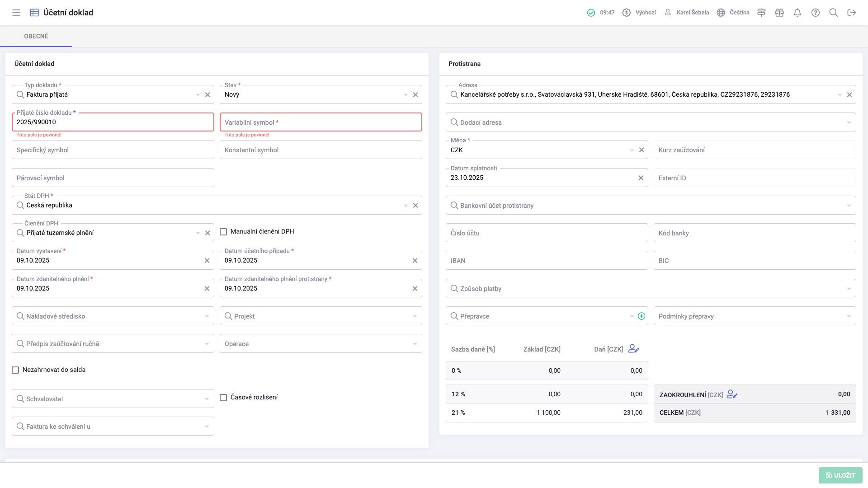Click the logout icon in header

point(852,13)
